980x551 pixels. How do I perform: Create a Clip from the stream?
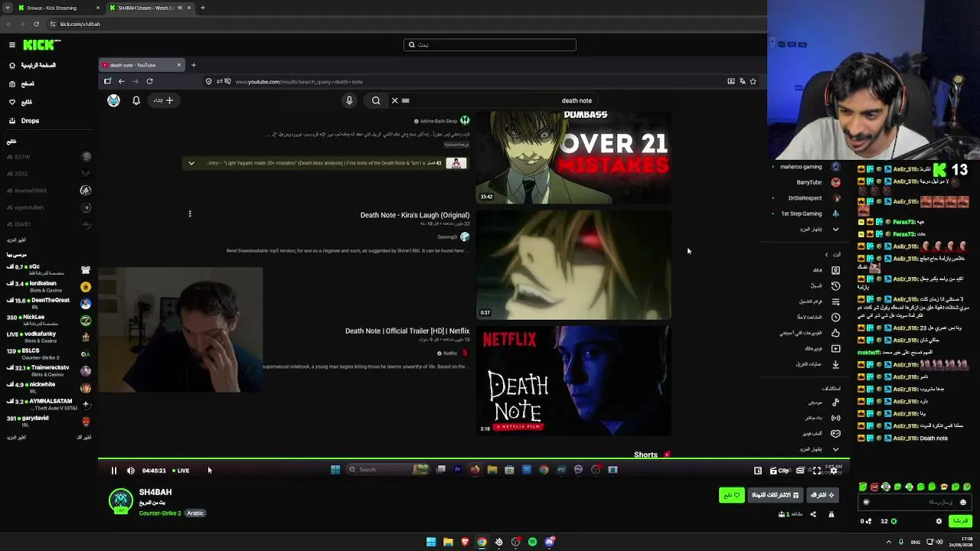[779, 471]
